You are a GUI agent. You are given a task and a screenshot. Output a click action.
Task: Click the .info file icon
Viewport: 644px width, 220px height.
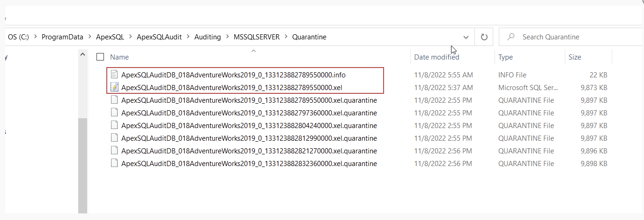pos(114,75)
